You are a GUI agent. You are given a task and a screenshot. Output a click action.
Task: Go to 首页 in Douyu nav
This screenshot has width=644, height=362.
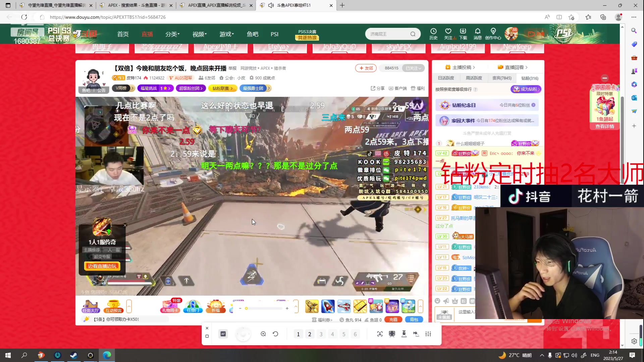click(x=123, y=34)
